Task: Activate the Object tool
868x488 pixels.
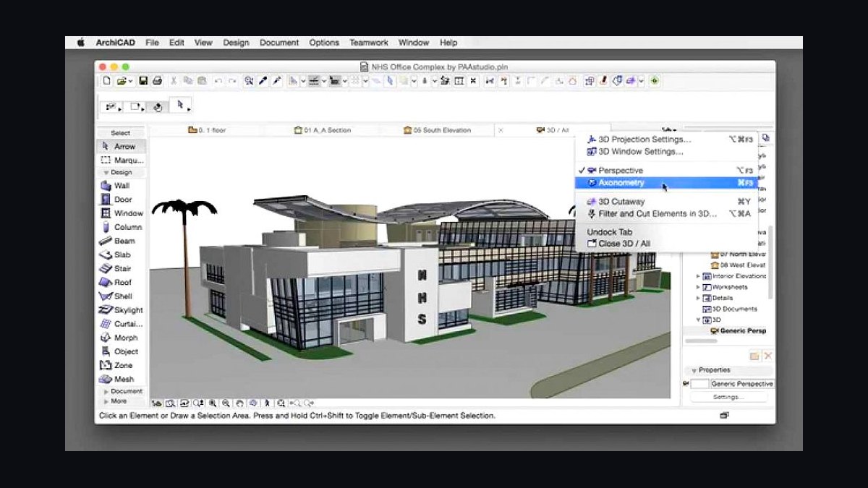Action: click(121, 351)
